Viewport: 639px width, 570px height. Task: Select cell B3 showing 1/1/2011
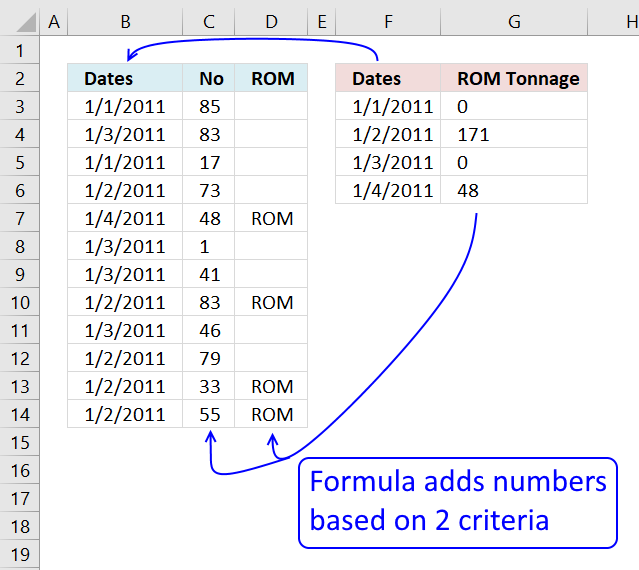[x=125, y=106]
